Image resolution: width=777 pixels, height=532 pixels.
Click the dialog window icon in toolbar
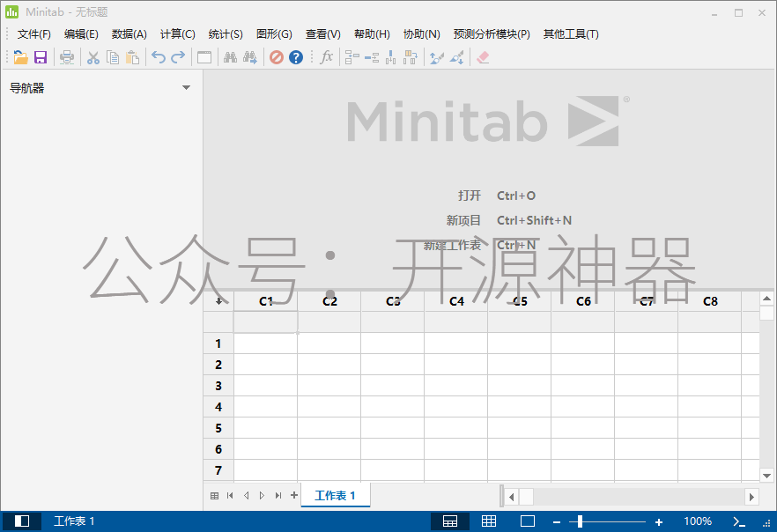(204, 57)
